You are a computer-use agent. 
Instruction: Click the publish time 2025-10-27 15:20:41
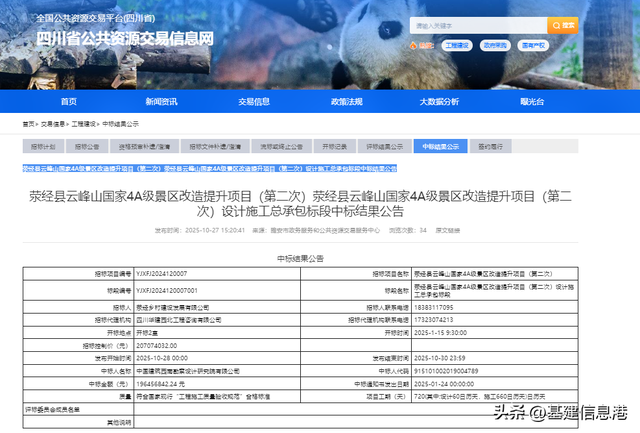[x=215, y=231]
